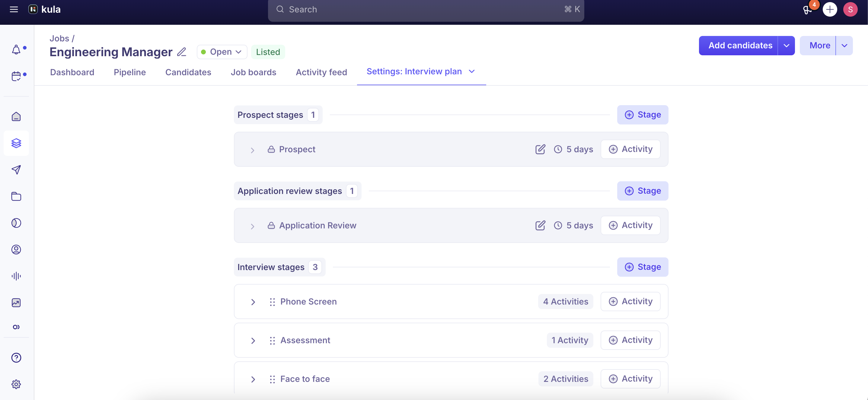Open the announcements megaphone icon with badge
This screenshot has height=400, width=868.
click(x=807, y=9)
